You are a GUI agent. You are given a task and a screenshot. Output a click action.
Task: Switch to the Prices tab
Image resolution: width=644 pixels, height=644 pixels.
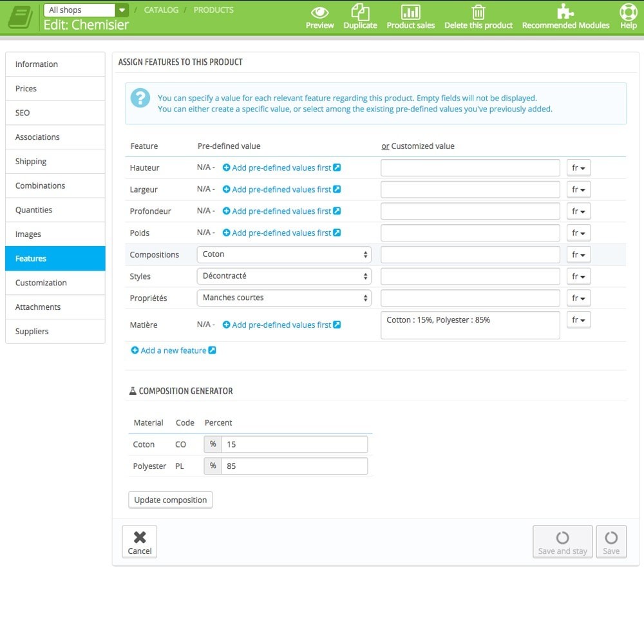(x=55, y=88)
